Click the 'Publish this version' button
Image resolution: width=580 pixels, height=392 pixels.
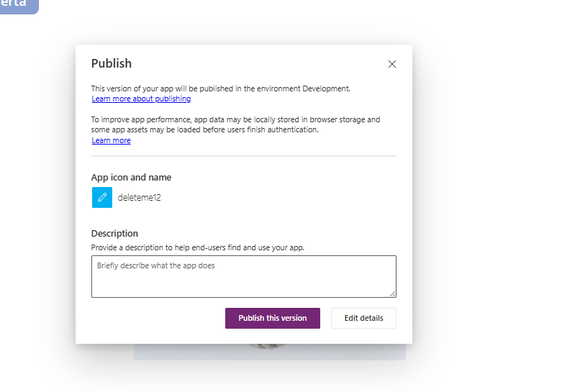[x=273, y=318]
